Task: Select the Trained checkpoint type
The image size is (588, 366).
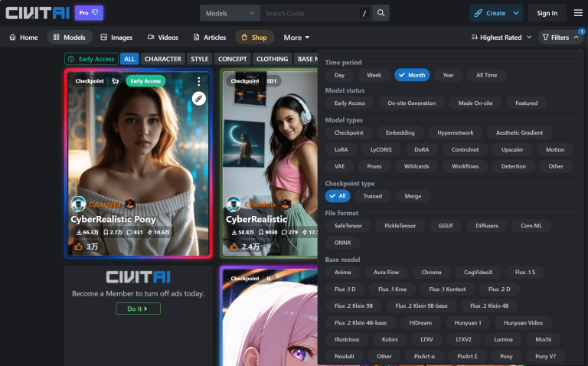Action: coord(372,196)
